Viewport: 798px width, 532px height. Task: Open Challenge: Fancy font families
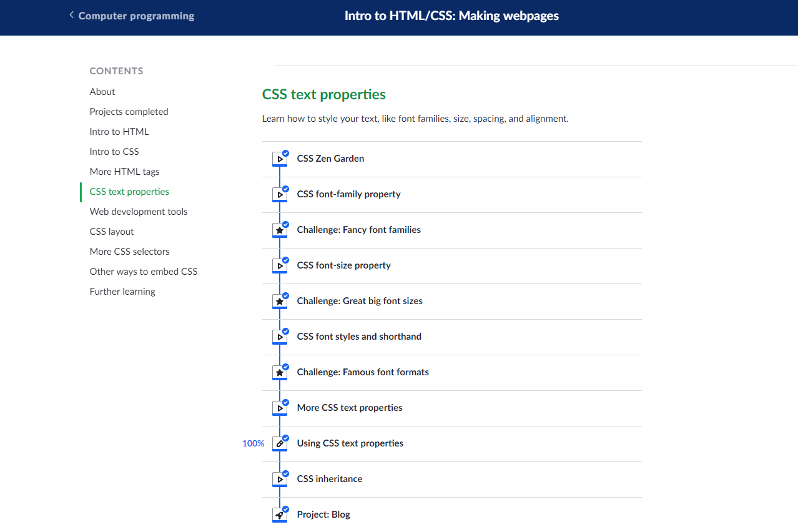point(358,230)
